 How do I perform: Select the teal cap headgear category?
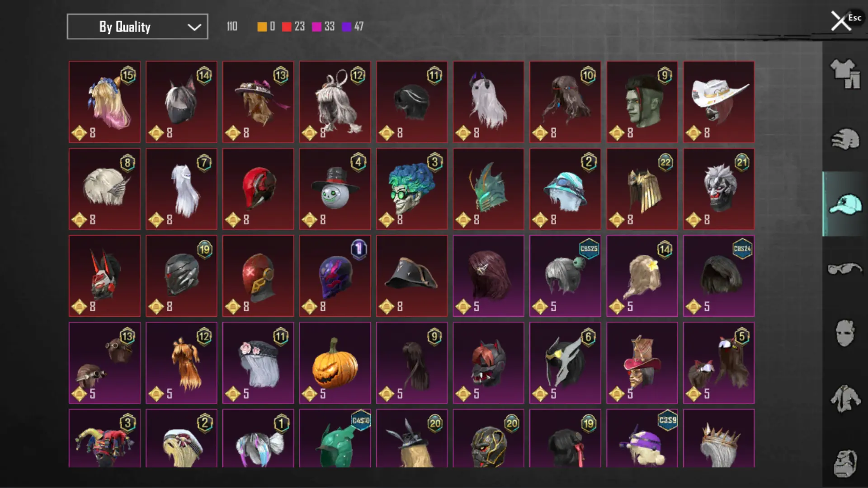[844, 204]
